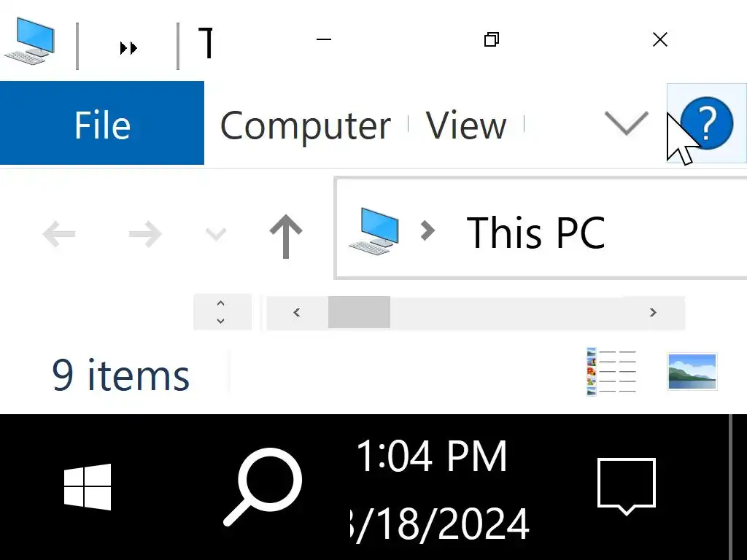Click the horizontal scrollbar thumb
Viewport: 747px width, 560px height.
tap(359, 313)
